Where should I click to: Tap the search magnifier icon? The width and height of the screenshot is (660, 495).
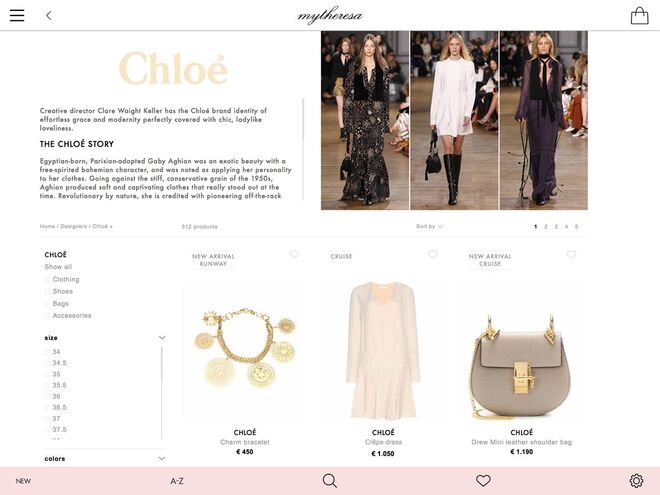tap(330, 480)
